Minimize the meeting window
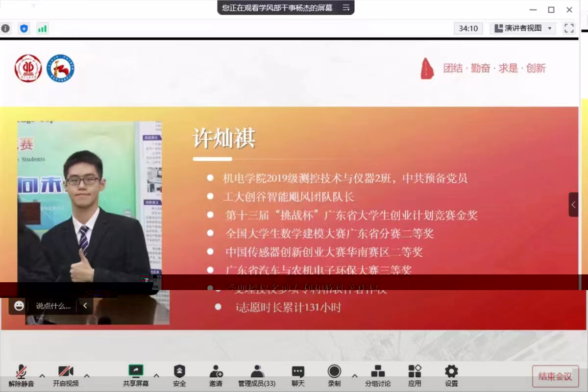588x392 pixels. 533,10
